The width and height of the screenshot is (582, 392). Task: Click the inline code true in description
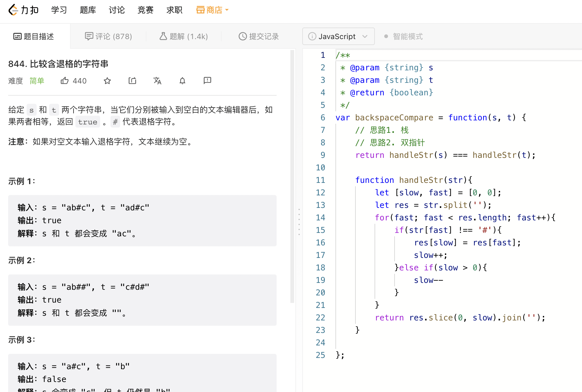88,122
